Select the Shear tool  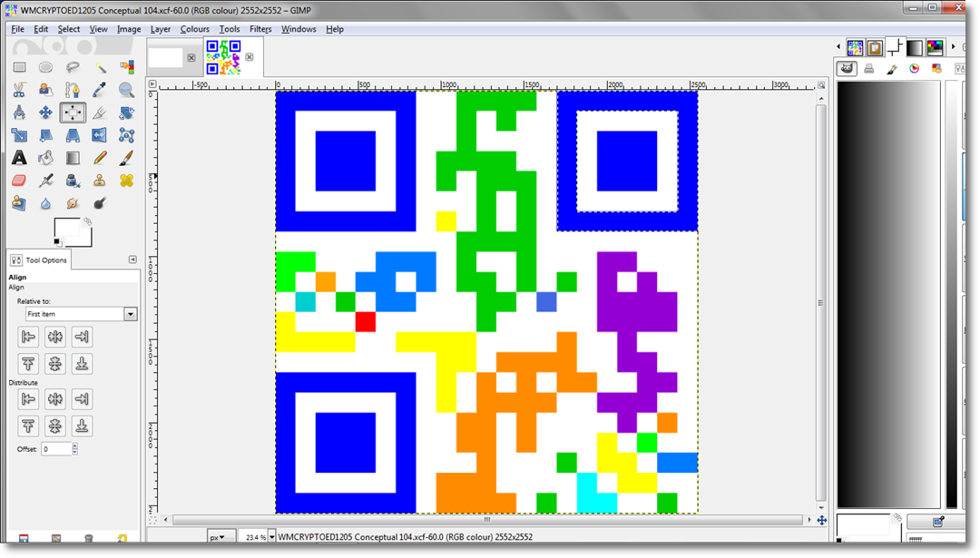(45, 135)
